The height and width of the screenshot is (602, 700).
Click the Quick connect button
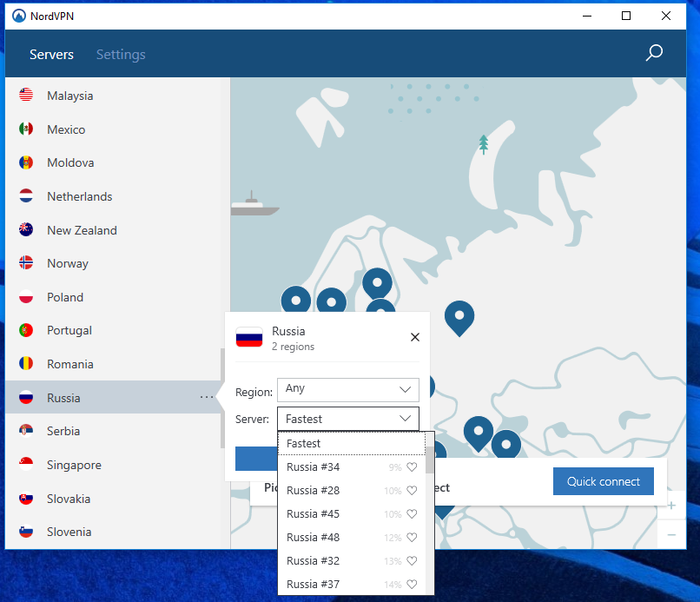(603, 481)
